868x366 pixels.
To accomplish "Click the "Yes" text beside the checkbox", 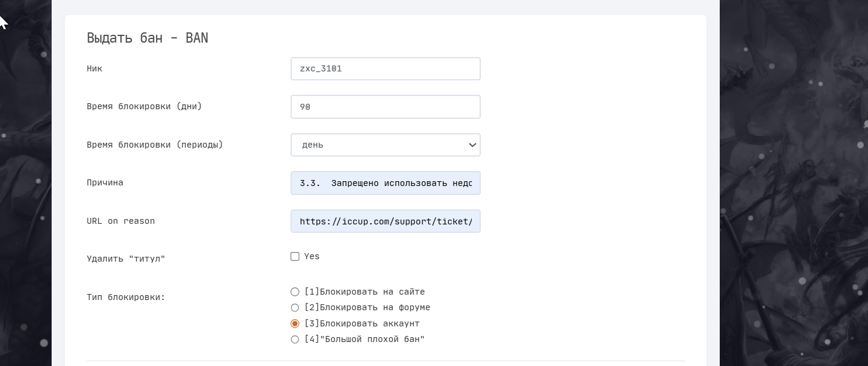I will [x=312, y=256].
